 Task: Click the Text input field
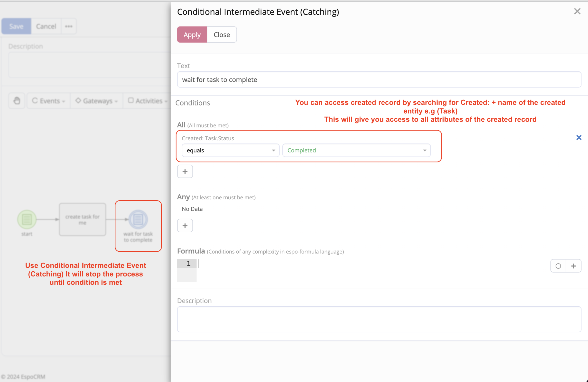point(379,80)
